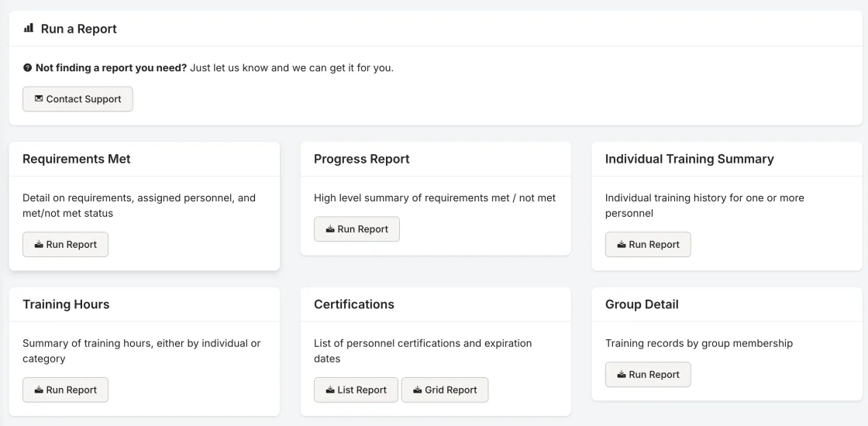The height and width of the screenshot is (426, 868).
Task: Click the Certifications card heading
Action: (x=353, y=304)
